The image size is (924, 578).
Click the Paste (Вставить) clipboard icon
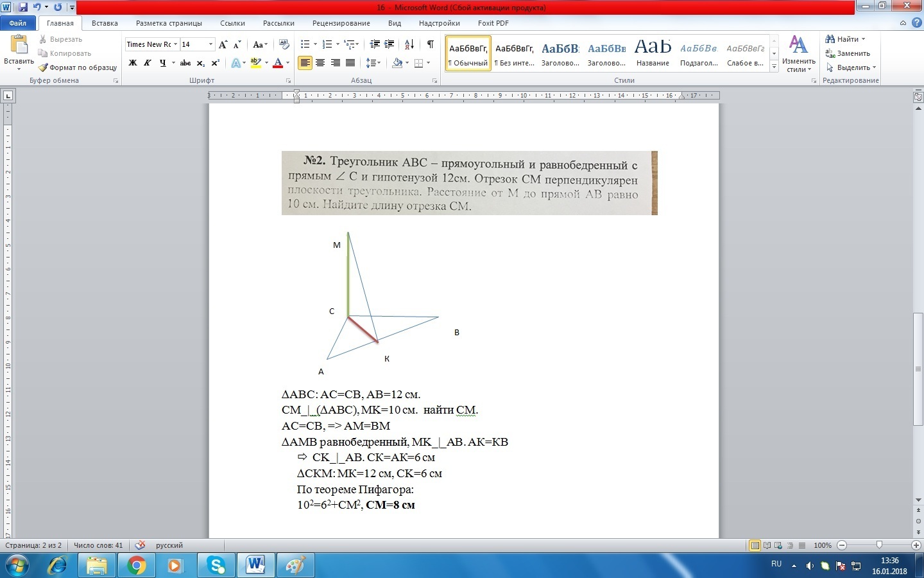pos(19,45)
